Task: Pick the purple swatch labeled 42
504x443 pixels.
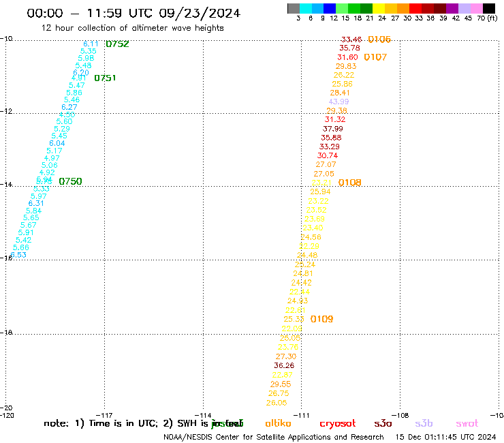Action: [452, 8]
